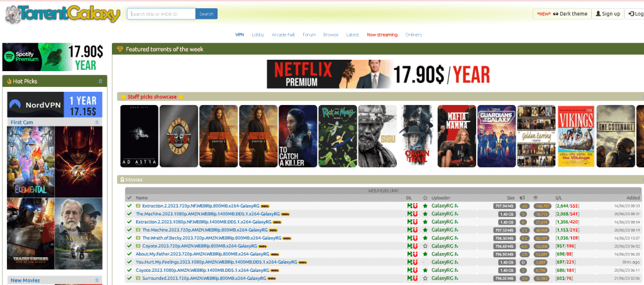Click the streaming icon in the Coyote.2023.720p row
644x285 pixels.
139,246
